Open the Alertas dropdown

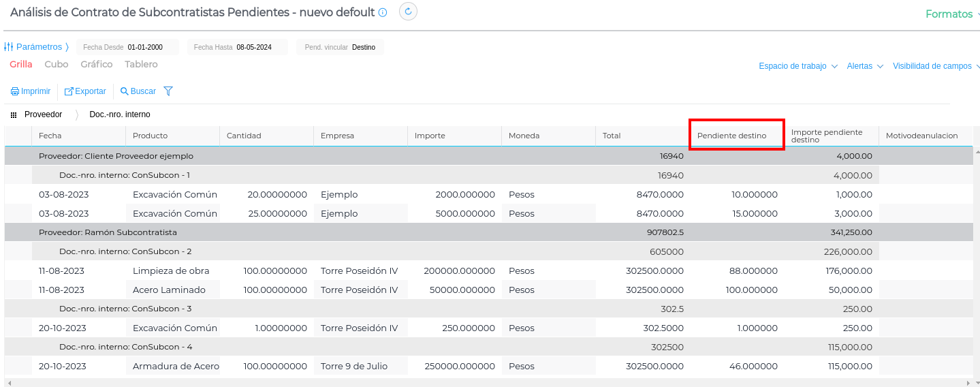pyautogui.click(x=864, y=66)
